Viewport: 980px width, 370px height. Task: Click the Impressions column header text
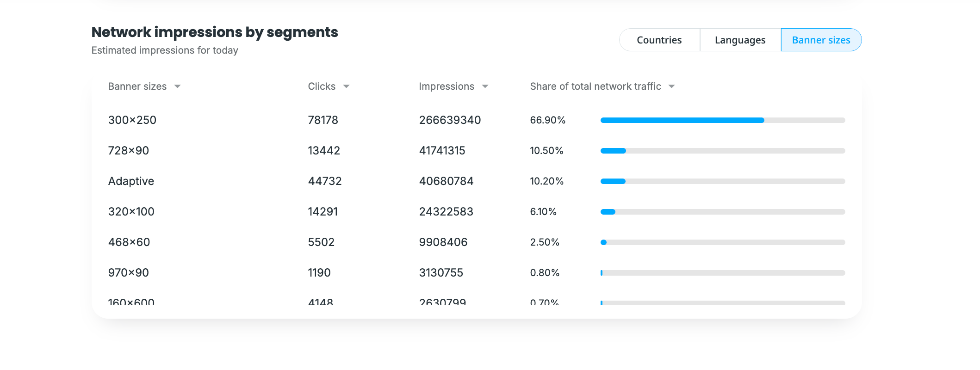[447, 86]
